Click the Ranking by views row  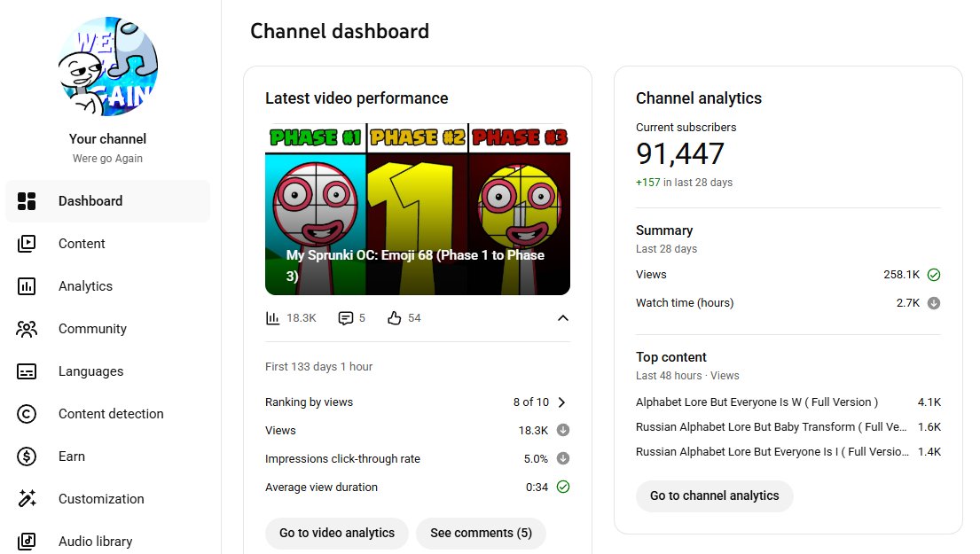pyautogui.click(x=418, y=402)
